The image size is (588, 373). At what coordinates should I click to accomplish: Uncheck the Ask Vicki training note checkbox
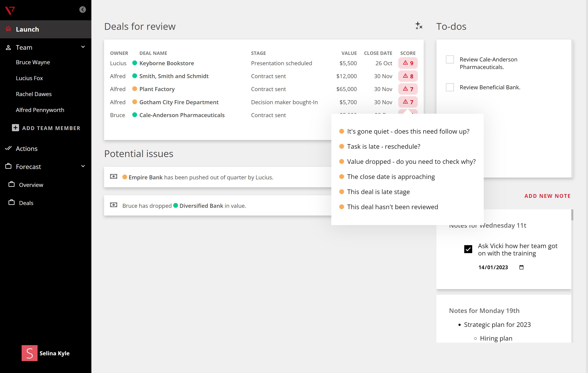click(468, 249)
